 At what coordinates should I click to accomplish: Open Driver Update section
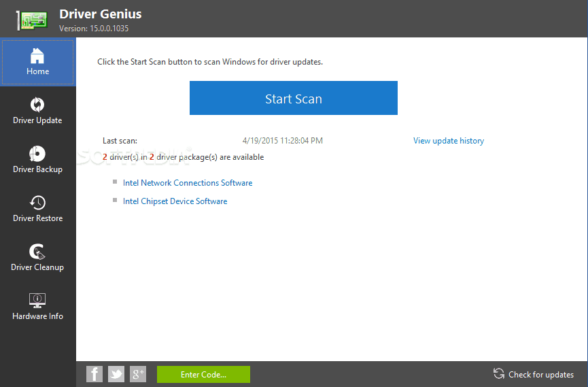click(38, 111)
